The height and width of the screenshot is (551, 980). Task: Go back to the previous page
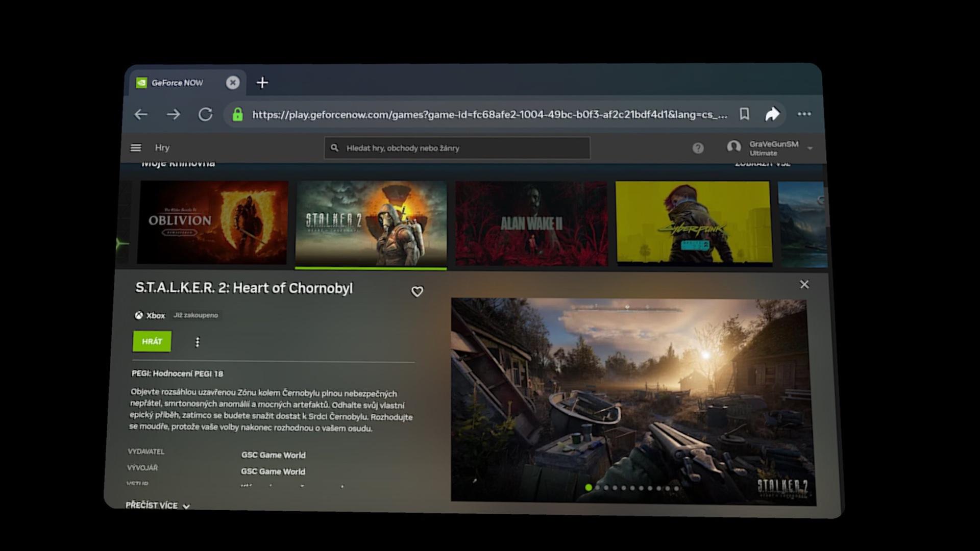(x=141, y=114)
